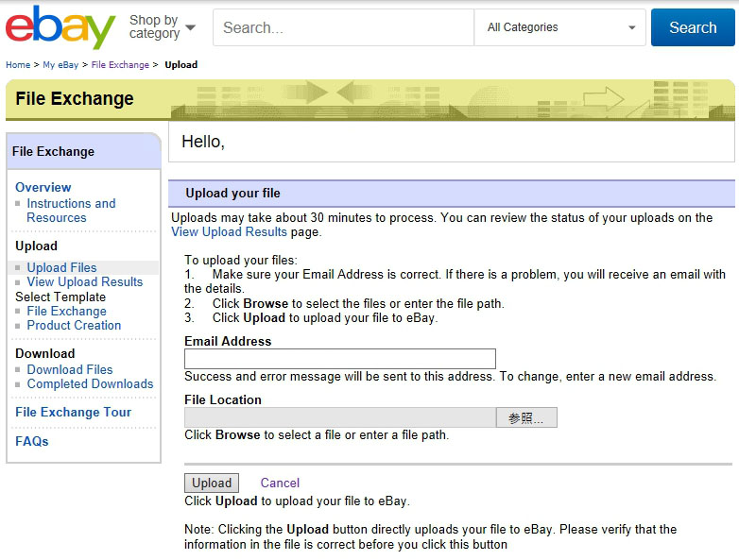Image resolution: width=739 pixels, height=560 pixels.
Task: Open View Upload Results link in instructions
Action: pyautogui.click(x=229, y=231)
